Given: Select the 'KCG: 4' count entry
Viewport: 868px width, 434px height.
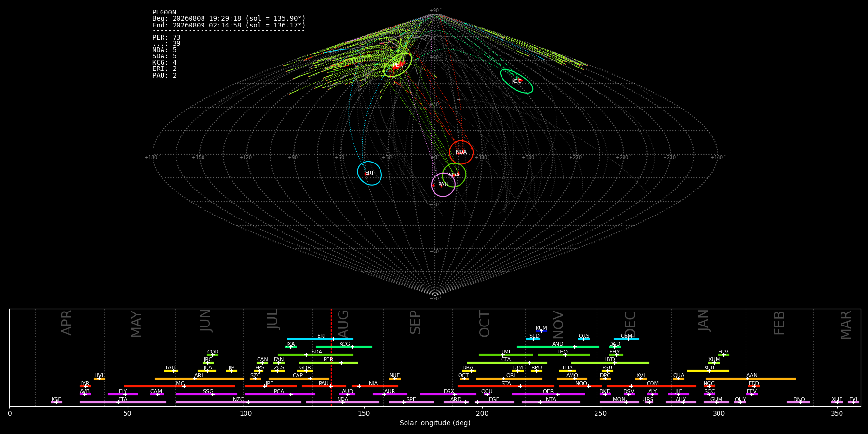Looking at the screenshot, I should tap(164, 63).
